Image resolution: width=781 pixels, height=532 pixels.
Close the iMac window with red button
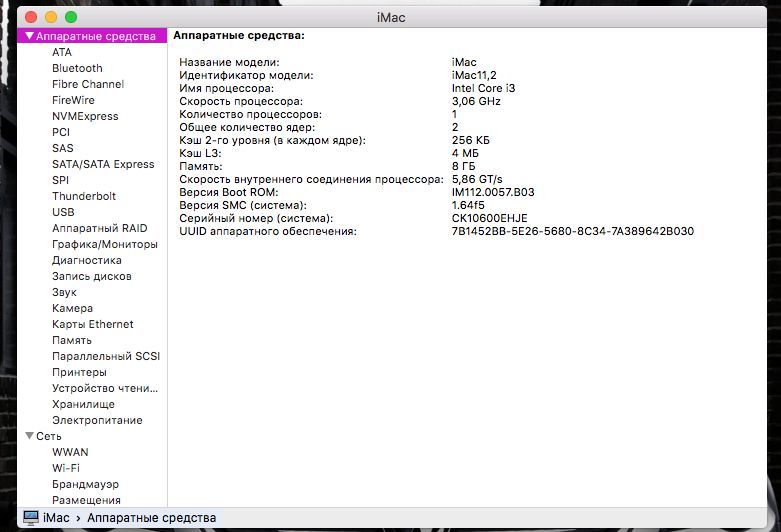[x=31, y=17]
